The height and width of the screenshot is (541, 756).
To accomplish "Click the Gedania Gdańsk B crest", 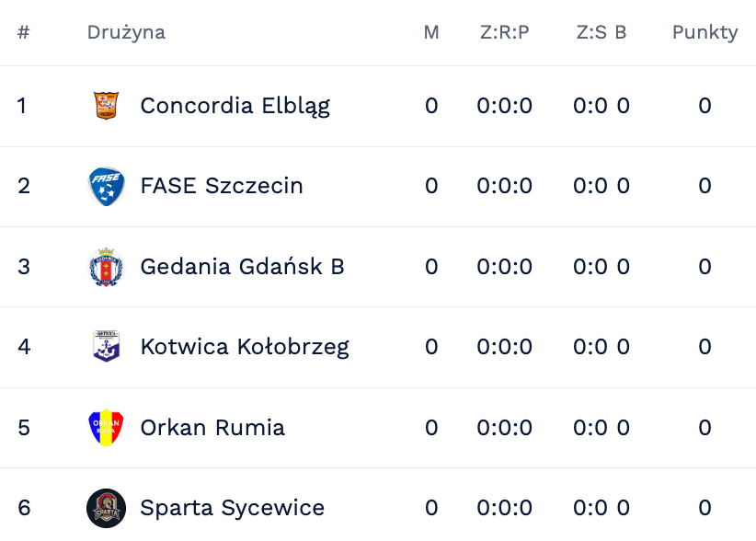I will (x=106, y=267).
